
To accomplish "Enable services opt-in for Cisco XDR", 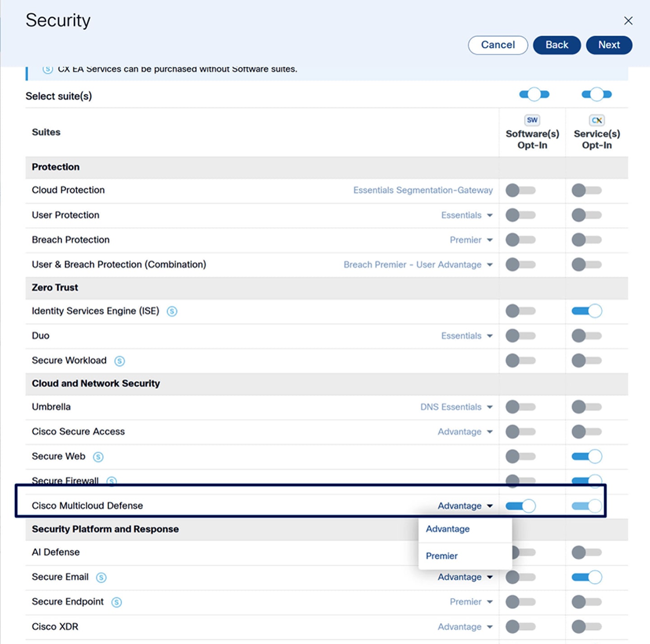I will [586, 626].
